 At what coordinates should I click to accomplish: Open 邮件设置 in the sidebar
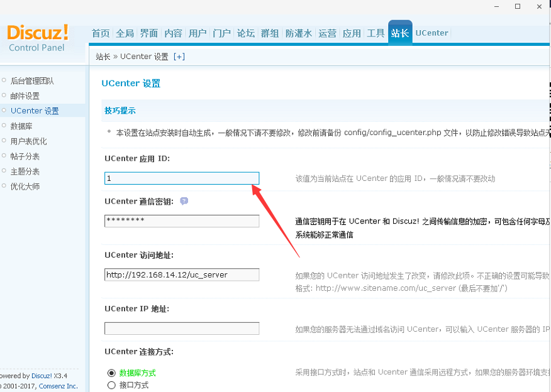[x=25, y=96]
